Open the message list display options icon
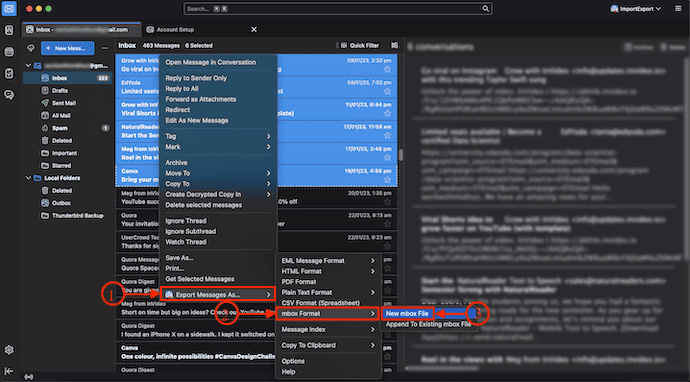 (394, 45)
